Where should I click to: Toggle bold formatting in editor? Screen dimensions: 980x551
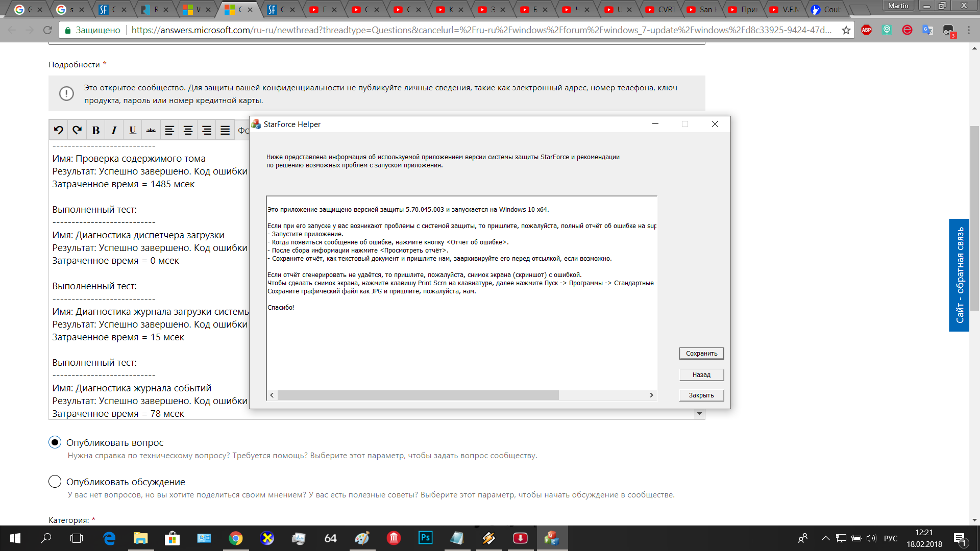click(95, 130)
